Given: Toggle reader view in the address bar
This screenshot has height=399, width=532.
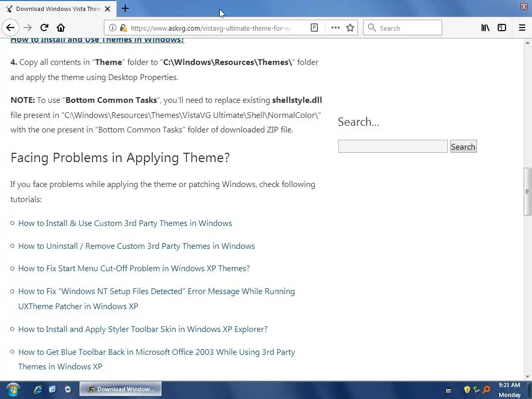Looking at the screenshot, I should [x=314, y=28].
